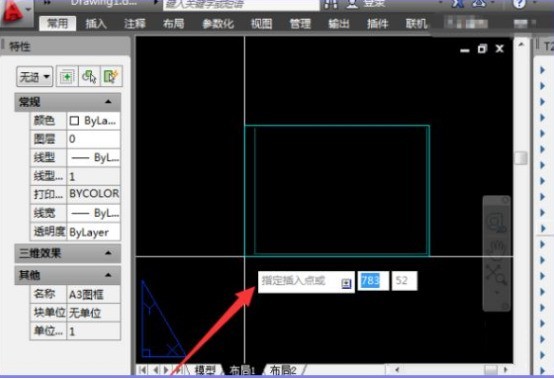The image size is (554, 379).
Task: Select the 布局1 layout tab
Action: click(242, 370)
